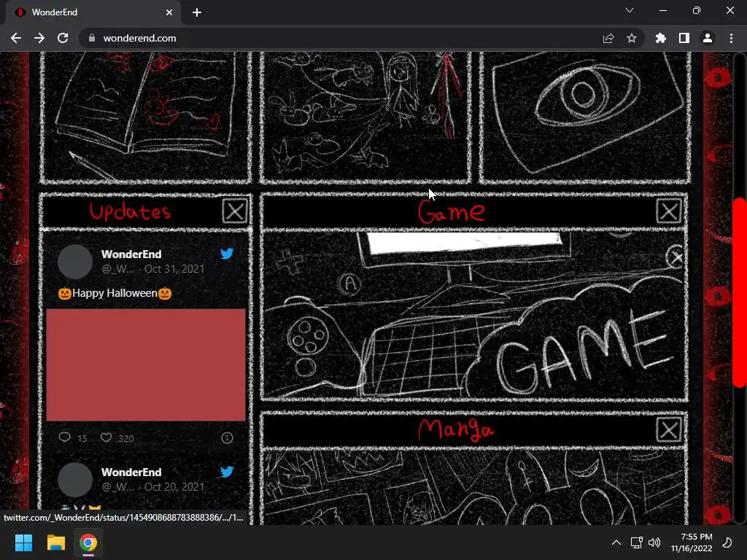This screenshot has height=560, width=747.
Task: Switch to the WonderEnd tab
Action: coord(93,12)
